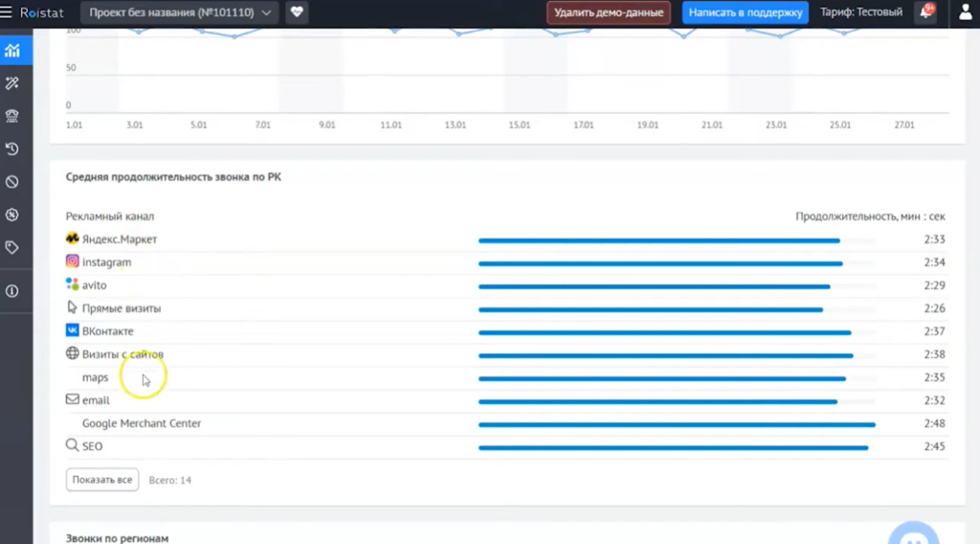Click the avito channel icon
The image size is (980, 544).
(73, 283)
